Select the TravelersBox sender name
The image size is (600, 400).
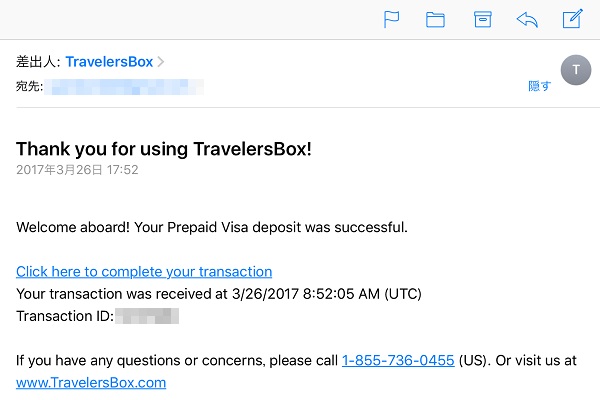(x=109, y=62)
